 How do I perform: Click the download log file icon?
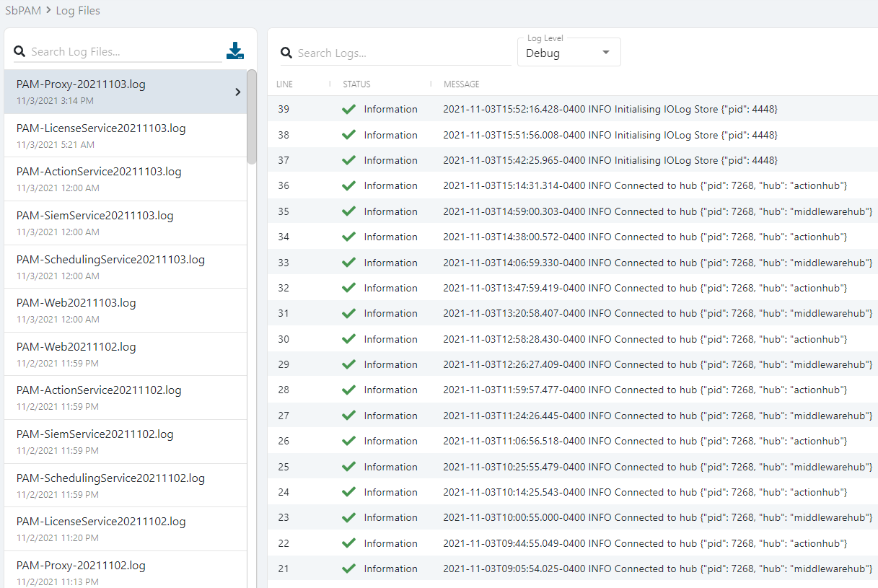point(235,51)
